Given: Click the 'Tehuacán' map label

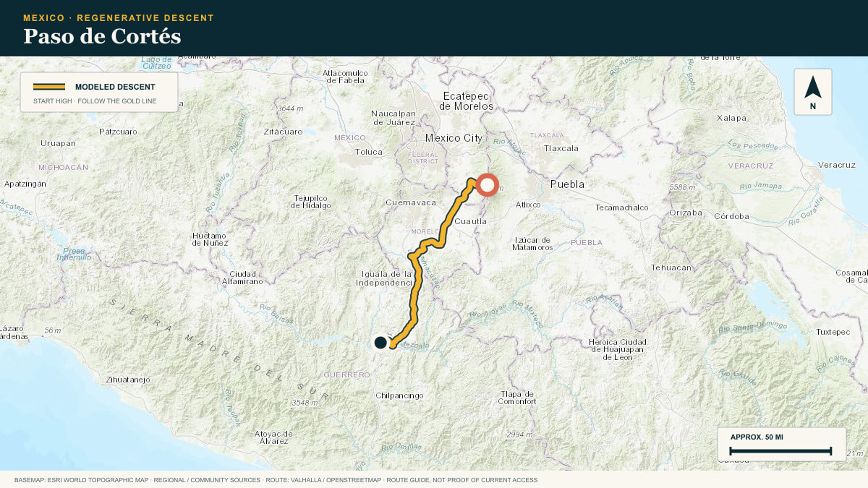Looking at the screenshot, I should coord(672,267).
